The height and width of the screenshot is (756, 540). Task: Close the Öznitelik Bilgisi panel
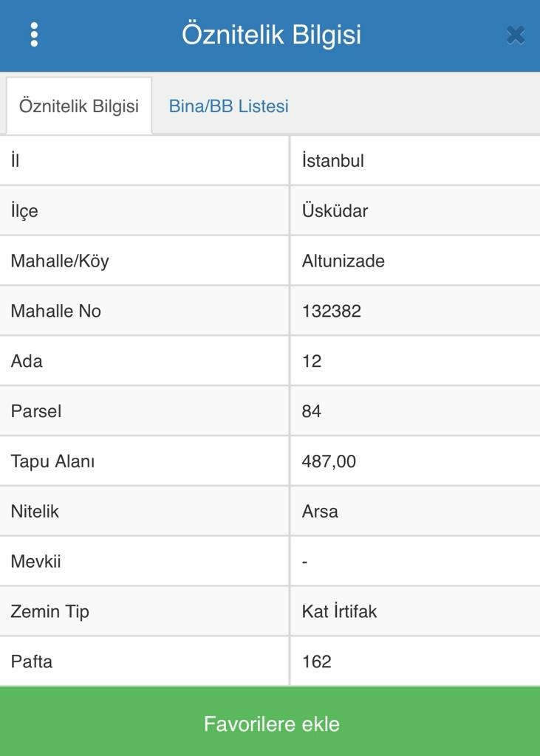point(515,35)
